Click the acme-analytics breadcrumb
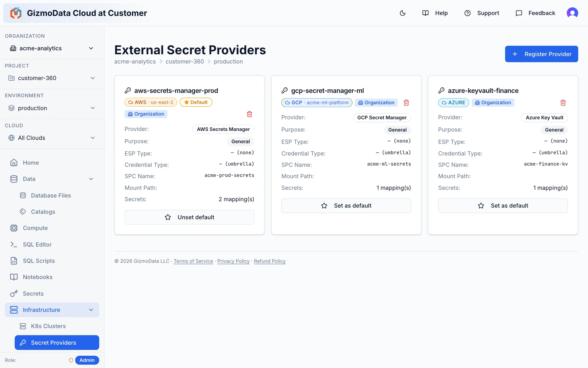This screenshot has width=588, height=368. click(x=135, y=61)
